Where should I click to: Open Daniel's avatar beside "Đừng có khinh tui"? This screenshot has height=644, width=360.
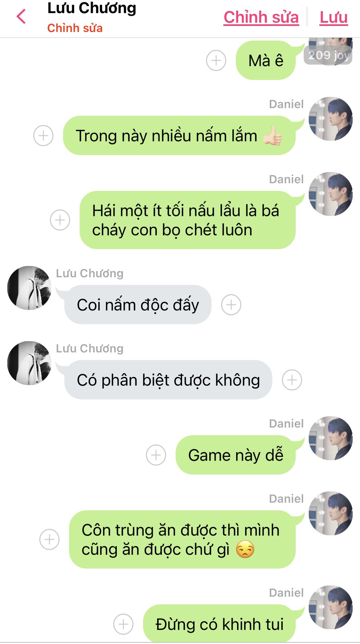point(330,607)
